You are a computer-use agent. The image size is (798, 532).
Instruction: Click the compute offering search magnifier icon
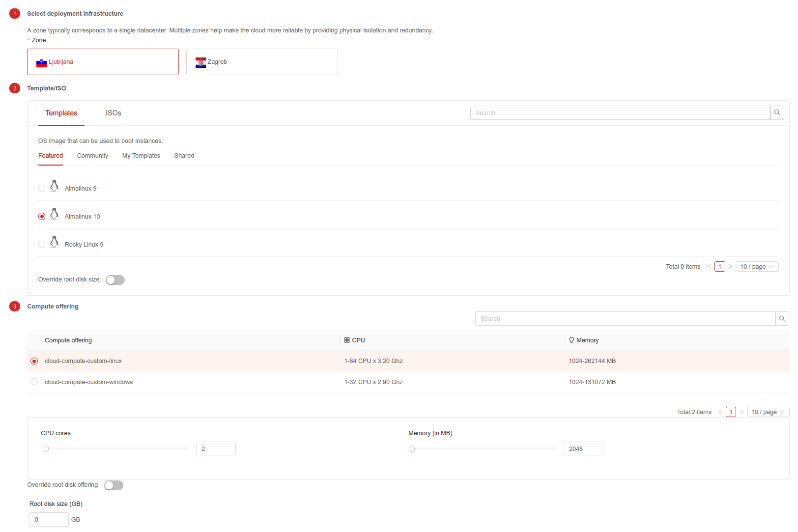pos(782,319)
